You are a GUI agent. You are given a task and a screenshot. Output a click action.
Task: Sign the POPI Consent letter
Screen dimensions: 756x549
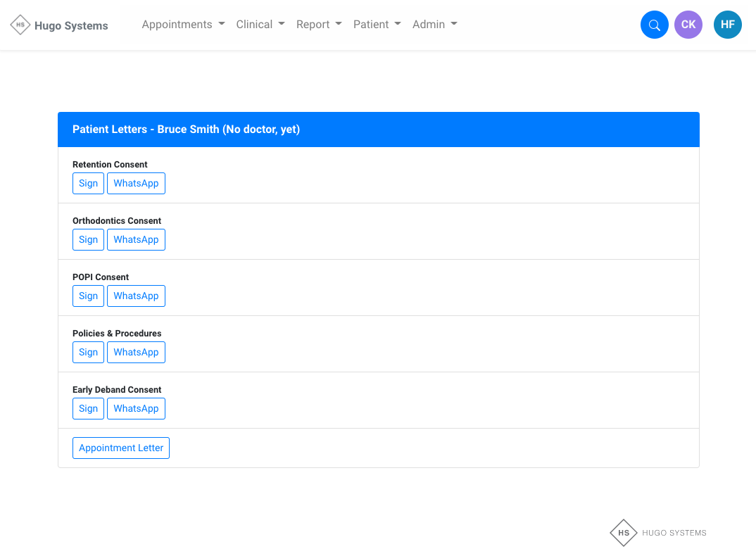pyautogui.click(x=88, y=296)
